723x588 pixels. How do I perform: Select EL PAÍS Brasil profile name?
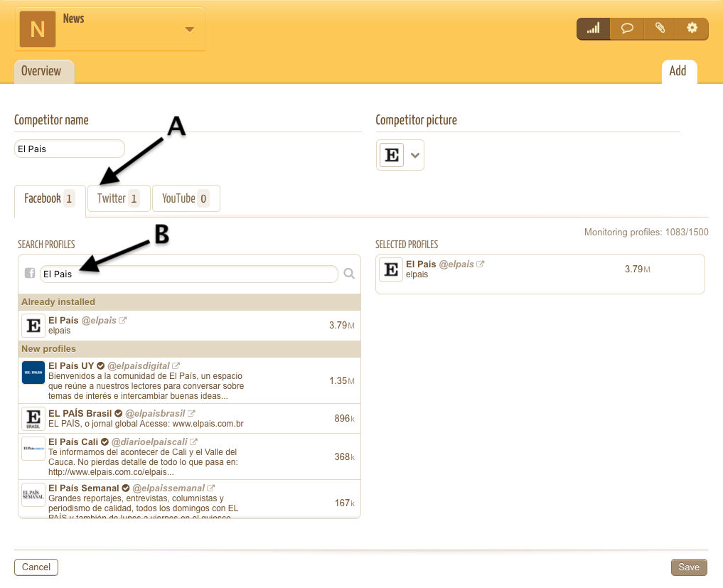(80, 414)
